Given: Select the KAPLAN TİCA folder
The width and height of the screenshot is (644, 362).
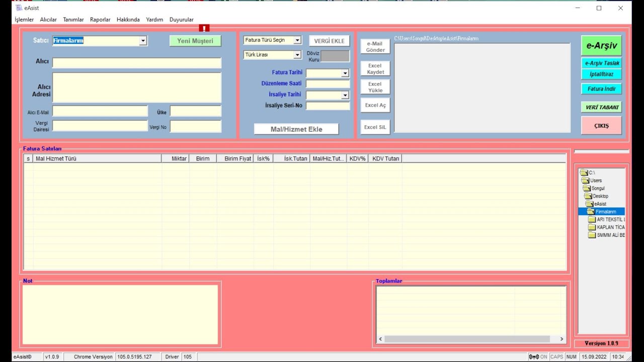Looking at the screenshot, I should click(x=607, y=227).
